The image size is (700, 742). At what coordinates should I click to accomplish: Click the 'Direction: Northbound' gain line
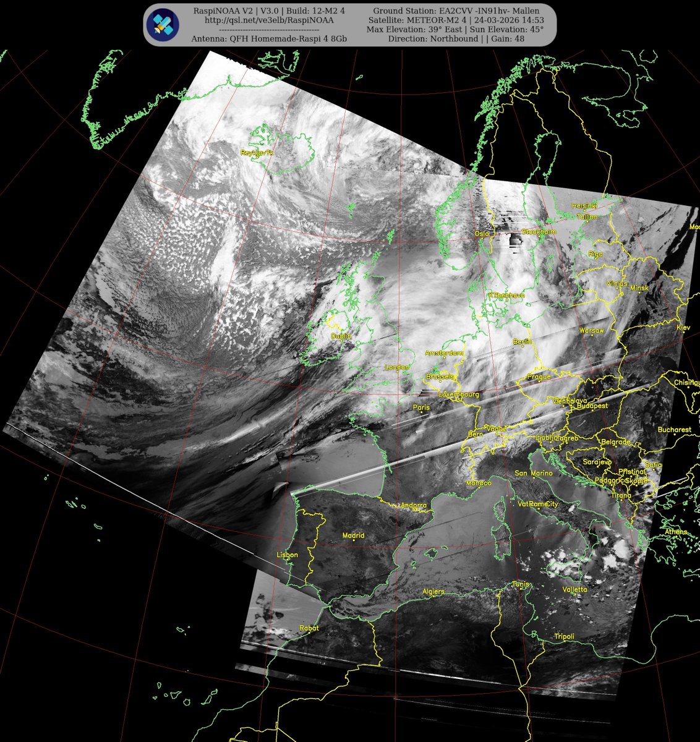pyautogui.click(x=456, y=38)
